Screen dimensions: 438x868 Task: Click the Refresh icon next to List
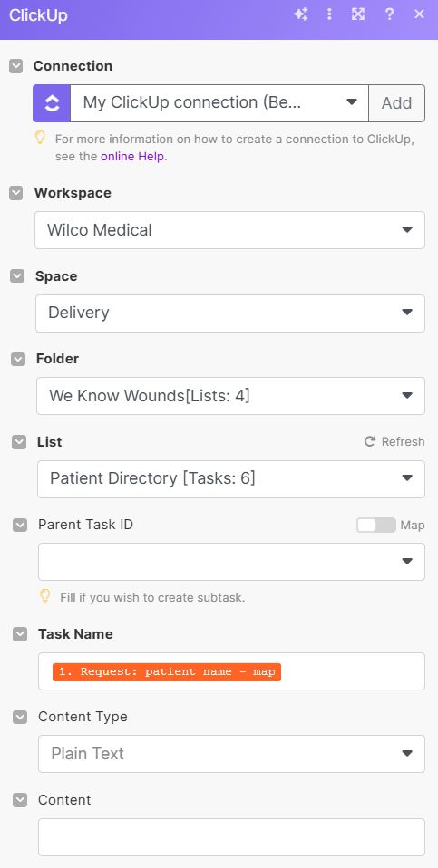point(369,442)
